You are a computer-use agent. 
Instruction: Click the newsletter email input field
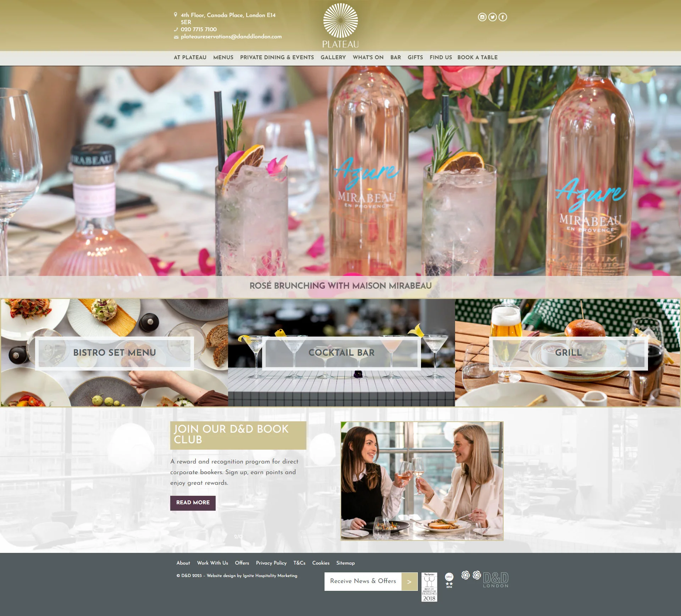click(363, 581)
